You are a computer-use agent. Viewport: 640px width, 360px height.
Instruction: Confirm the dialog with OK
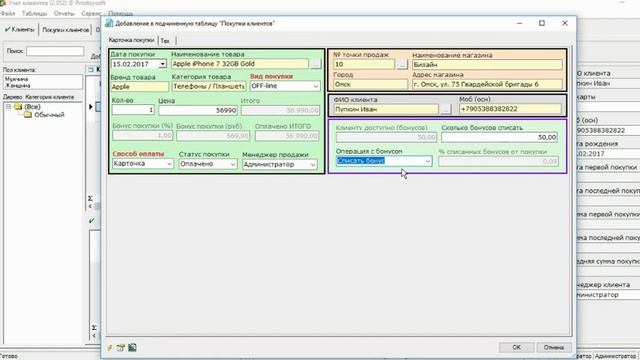coord(516,347)
